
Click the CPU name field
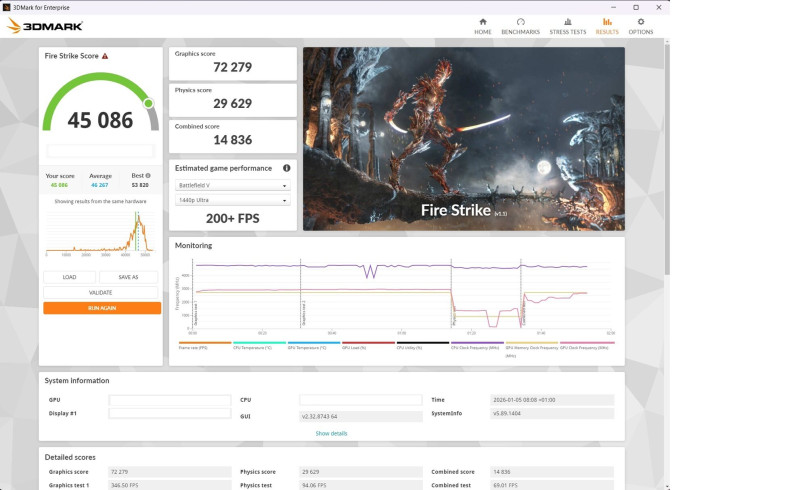pos(361,400)
